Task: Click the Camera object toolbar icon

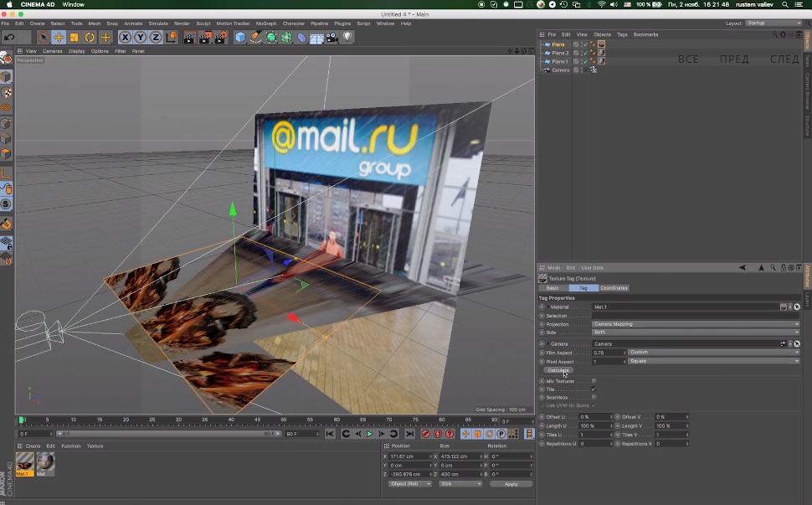Action: click(x=332, y=38)
